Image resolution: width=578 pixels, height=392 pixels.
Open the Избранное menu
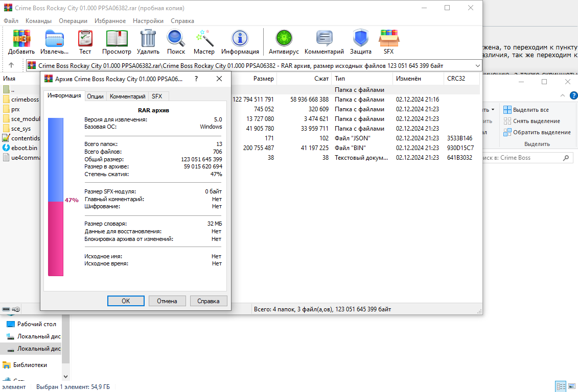110,21
